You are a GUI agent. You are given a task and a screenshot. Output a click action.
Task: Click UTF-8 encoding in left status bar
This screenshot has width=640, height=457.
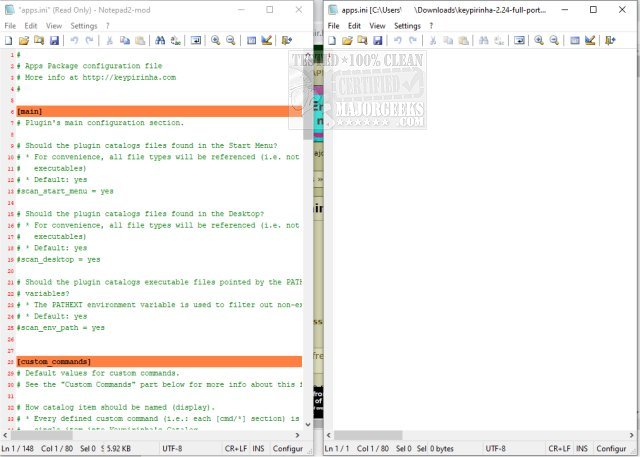coord(172,448)
